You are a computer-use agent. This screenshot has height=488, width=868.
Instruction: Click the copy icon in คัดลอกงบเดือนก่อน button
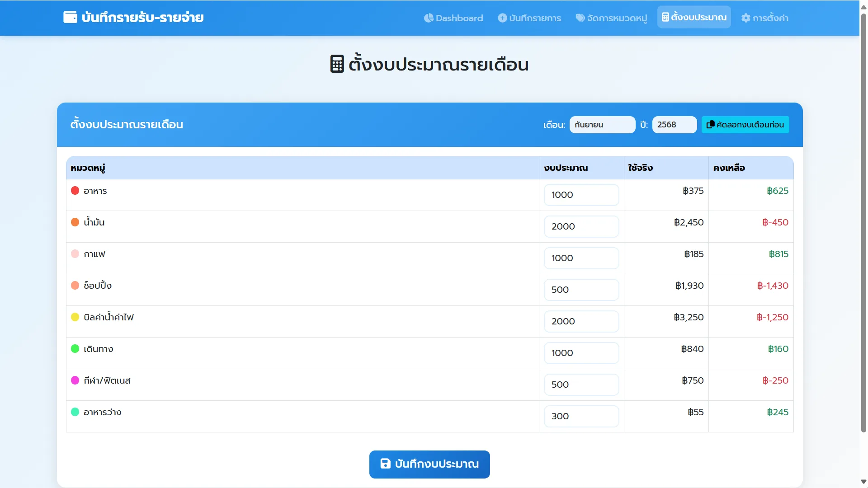710,124
